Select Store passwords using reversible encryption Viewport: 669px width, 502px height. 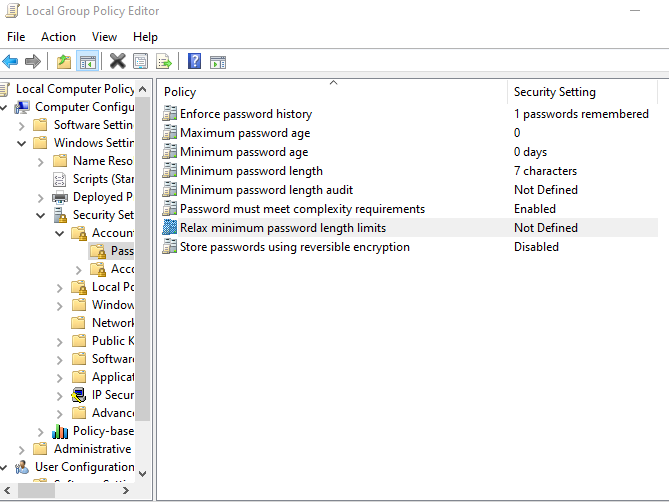click(410, 247)
